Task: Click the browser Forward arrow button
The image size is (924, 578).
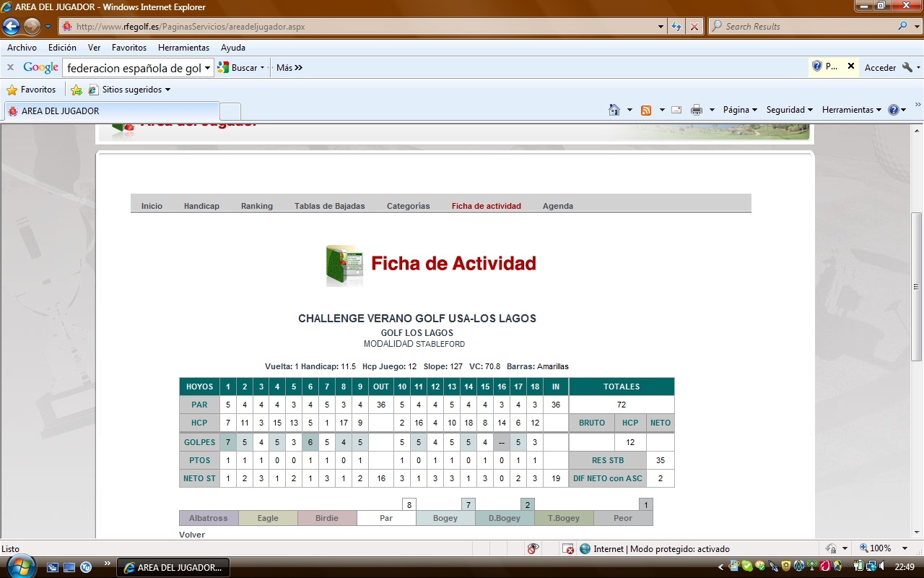Action: (x=32, y=27)
